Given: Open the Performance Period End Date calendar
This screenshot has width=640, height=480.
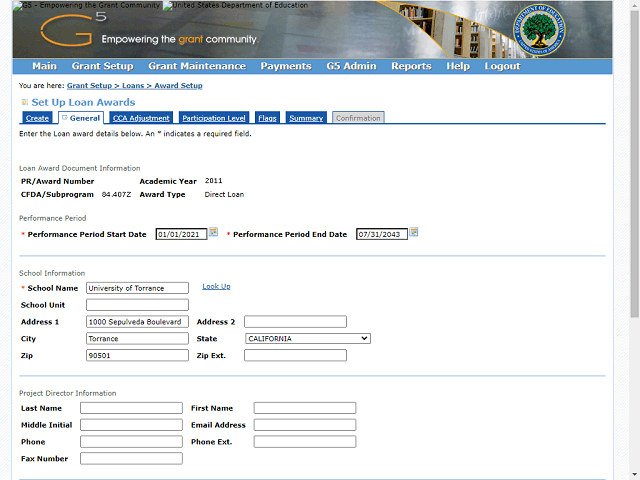Looking at the screenshot, I should tap(414, 233).
